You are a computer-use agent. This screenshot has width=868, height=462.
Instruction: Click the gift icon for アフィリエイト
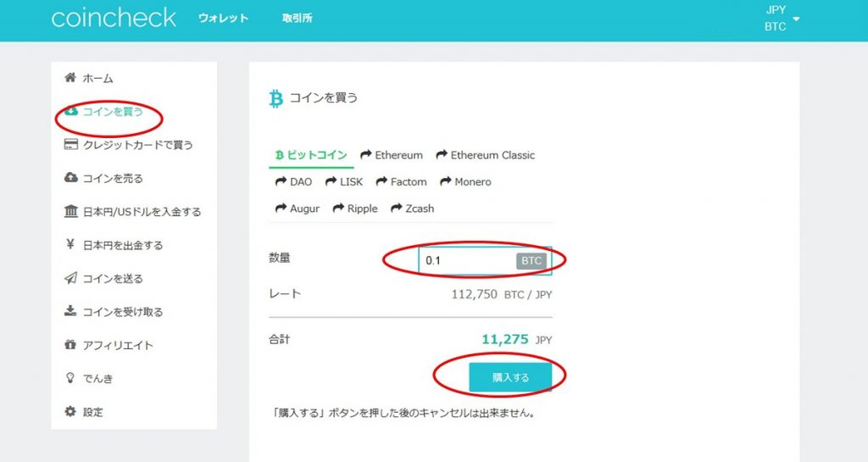[x=70, y=344]
